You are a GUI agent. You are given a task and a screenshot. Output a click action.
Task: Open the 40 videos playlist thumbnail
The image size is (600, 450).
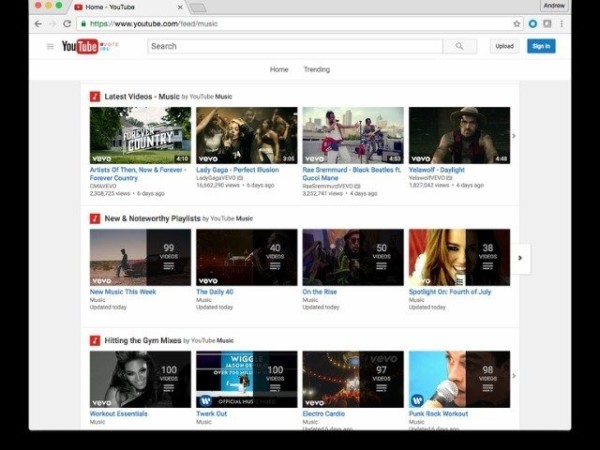point(247,258)
